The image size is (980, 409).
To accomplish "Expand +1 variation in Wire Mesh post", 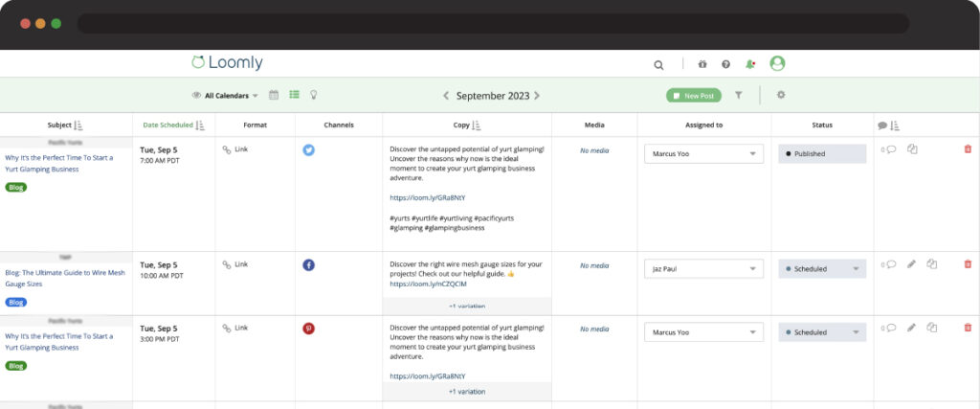I will click(x=467, y=306).
